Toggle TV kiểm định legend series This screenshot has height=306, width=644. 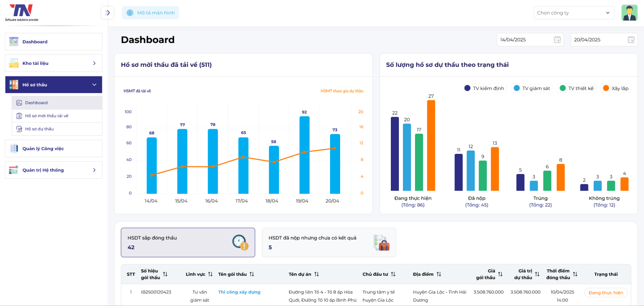point(484,89)
